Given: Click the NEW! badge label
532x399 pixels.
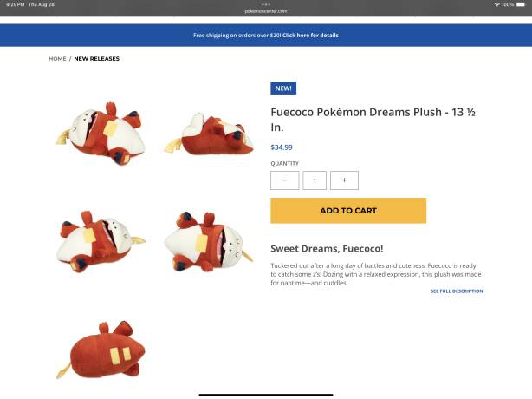Looking at the screenshot, I should point(283,88).
